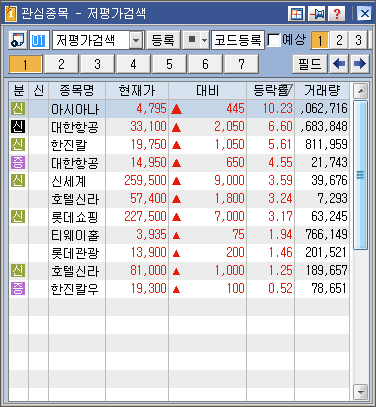Sort by the 종목명 column header
Viewport: 376px width, 407px height.
77,90
